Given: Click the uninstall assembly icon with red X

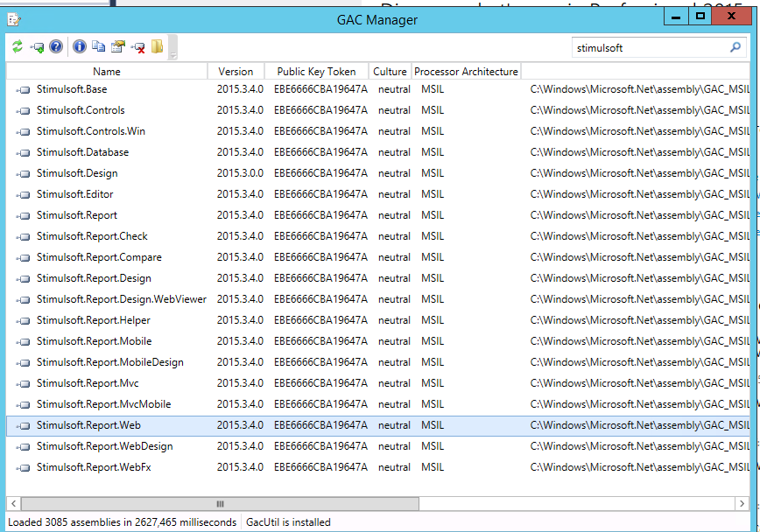Looking at the screenshot, I should click(x=137, y=47).
